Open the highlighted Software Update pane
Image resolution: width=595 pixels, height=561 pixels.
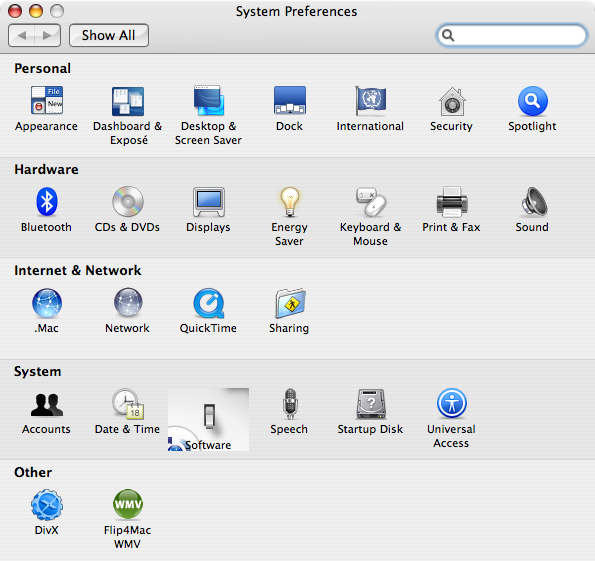(208, 419)
